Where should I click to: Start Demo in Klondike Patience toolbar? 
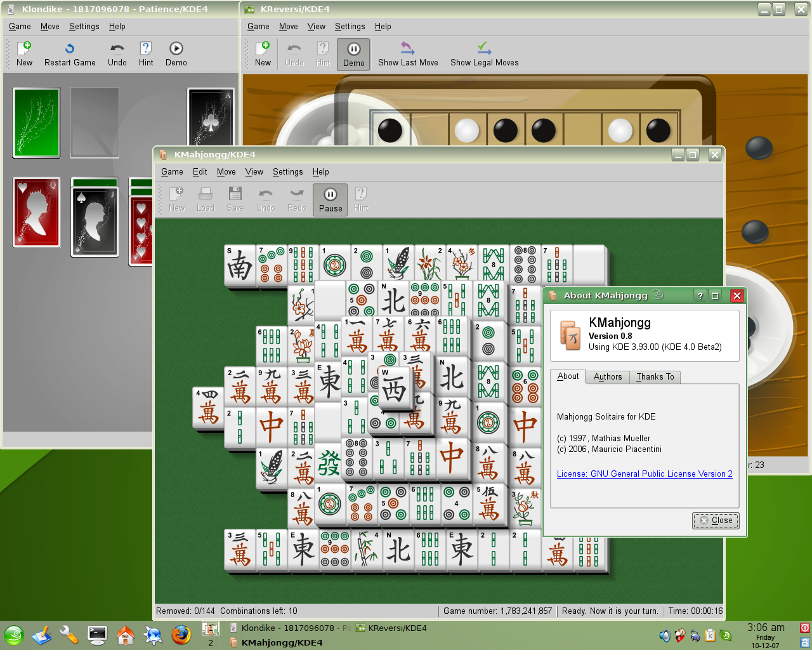(x=176, y=53)
